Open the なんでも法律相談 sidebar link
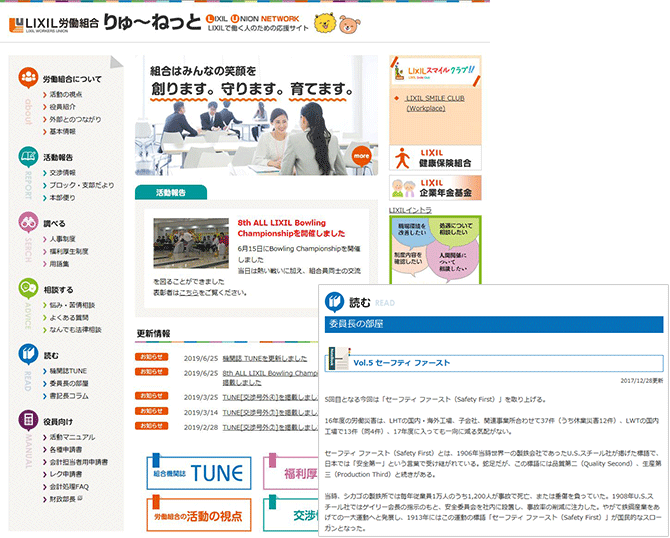Screen dimensions: 670x538 (75, 330)
